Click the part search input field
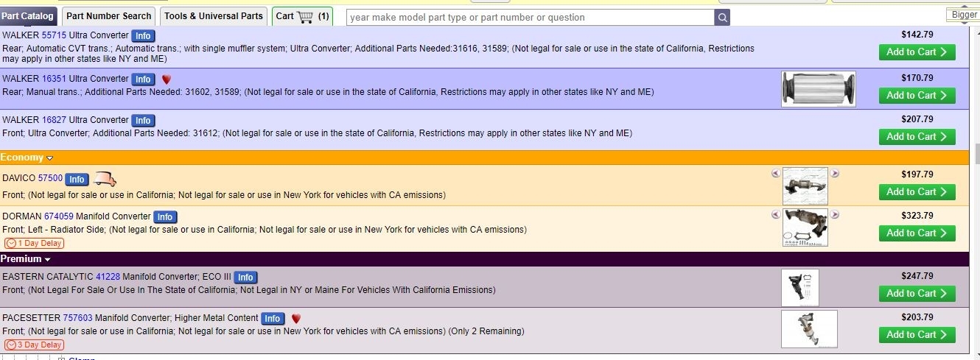This screenshot has height=360, width=980. pyautogui.click(x=530, y=17)
